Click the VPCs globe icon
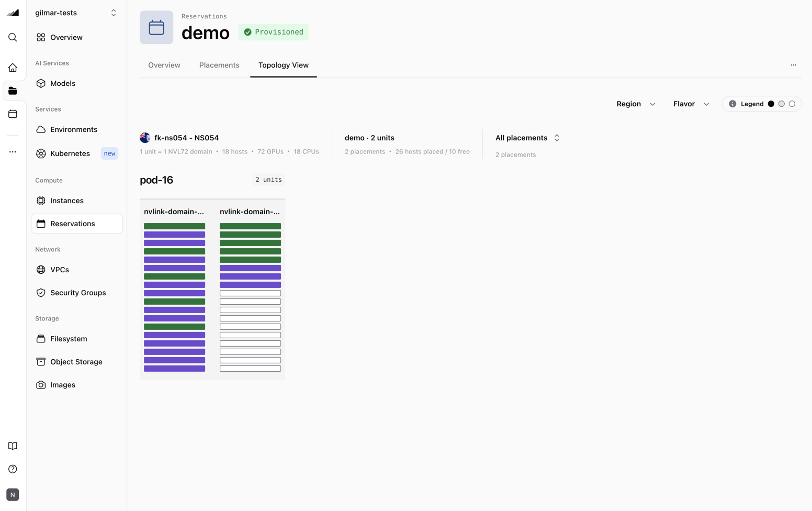Viewport: 812px width, 511px height. (41, 270)
